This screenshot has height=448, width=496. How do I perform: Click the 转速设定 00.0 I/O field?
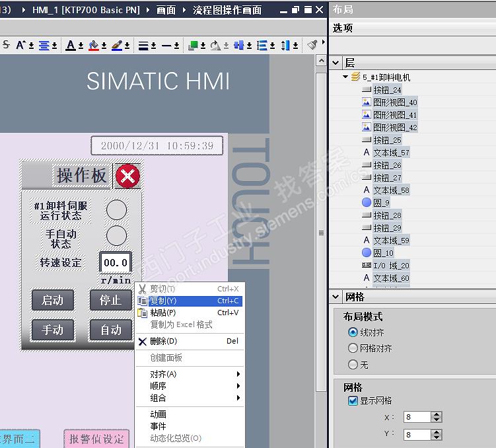click(x=116, y=262)
